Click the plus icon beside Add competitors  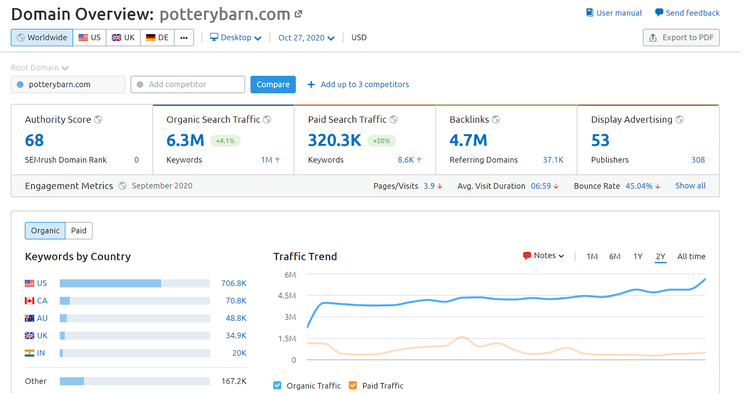tap(311, 85)
